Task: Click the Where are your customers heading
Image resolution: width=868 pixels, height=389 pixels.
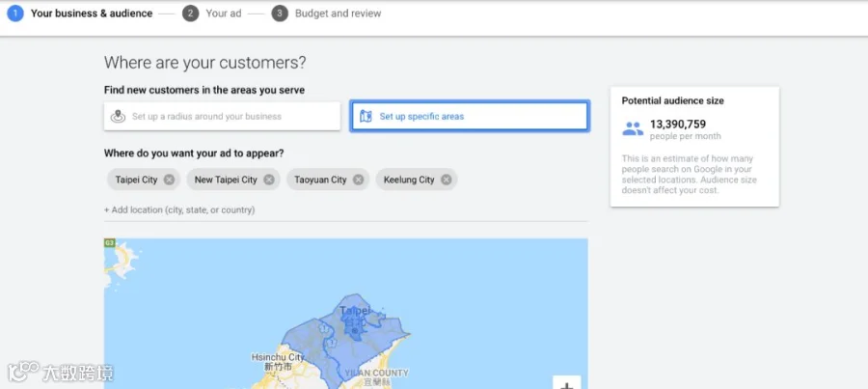Action: (x=204, y=63)
